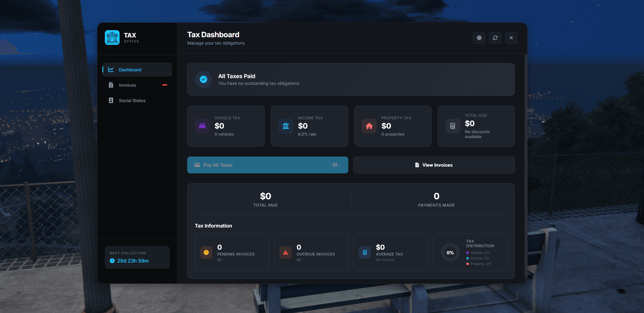The image size is (644, 313).
Task: Click the overdue invoices warning triangle icon
Action: pos(285,253)
